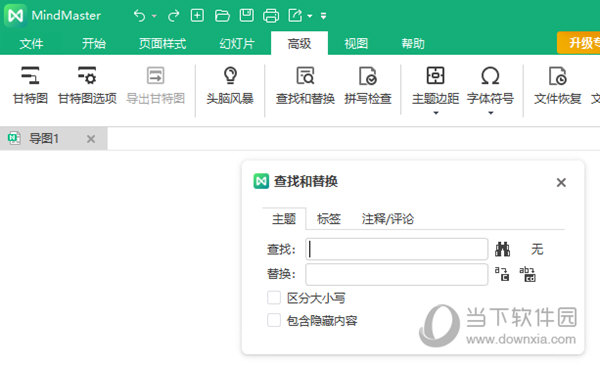
Task: Click the orange 升级 upgrade button
Action: pyautogui.click(x=579, y=42)
